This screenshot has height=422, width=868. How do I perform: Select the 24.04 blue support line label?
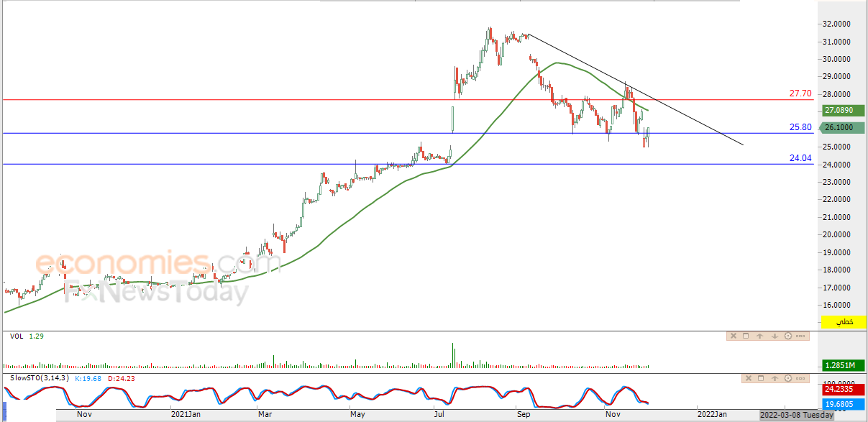[800, 158]
